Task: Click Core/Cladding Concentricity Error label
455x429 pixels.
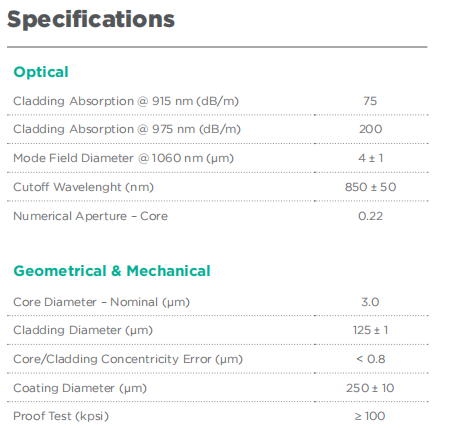Action: point(128,359)
